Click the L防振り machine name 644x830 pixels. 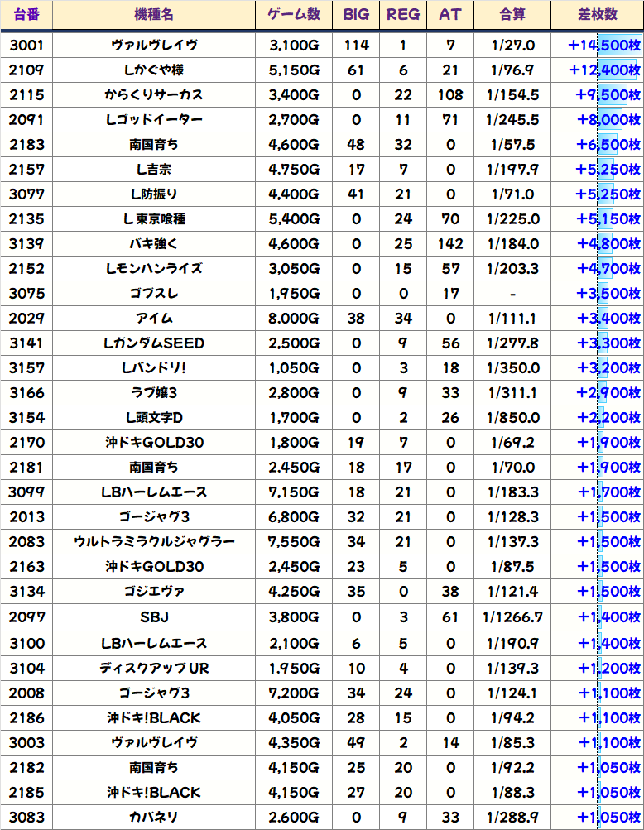pyautogui.click(x=154, y=194)
